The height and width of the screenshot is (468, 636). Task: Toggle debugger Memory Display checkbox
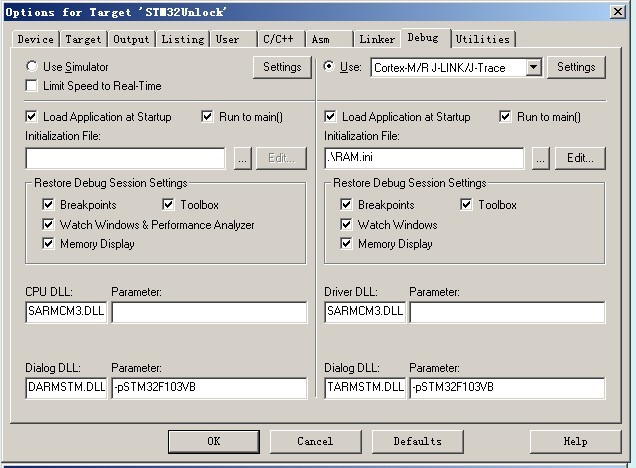(346, 244)
